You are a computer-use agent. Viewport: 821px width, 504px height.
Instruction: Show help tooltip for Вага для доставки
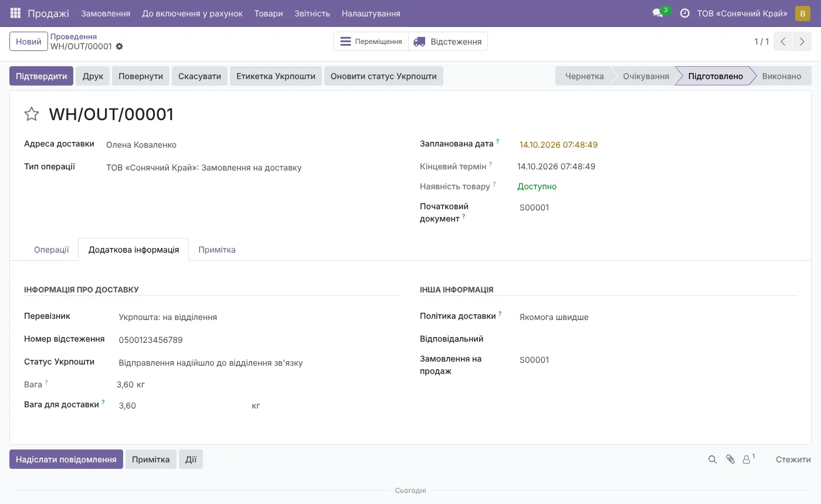pos(103,402)
